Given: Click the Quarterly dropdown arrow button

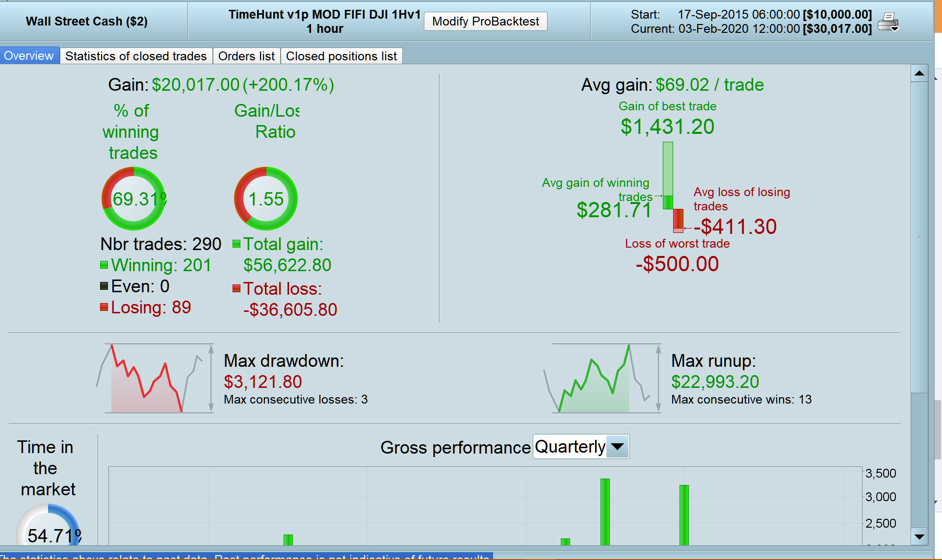Looking at the screenshot, I should (618, 447).
